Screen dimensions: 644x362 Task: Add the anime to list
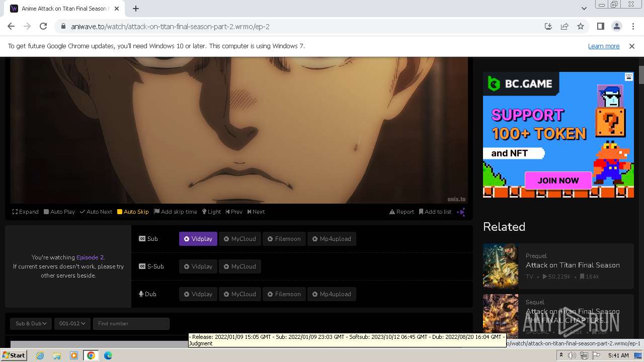click(435, 212)
